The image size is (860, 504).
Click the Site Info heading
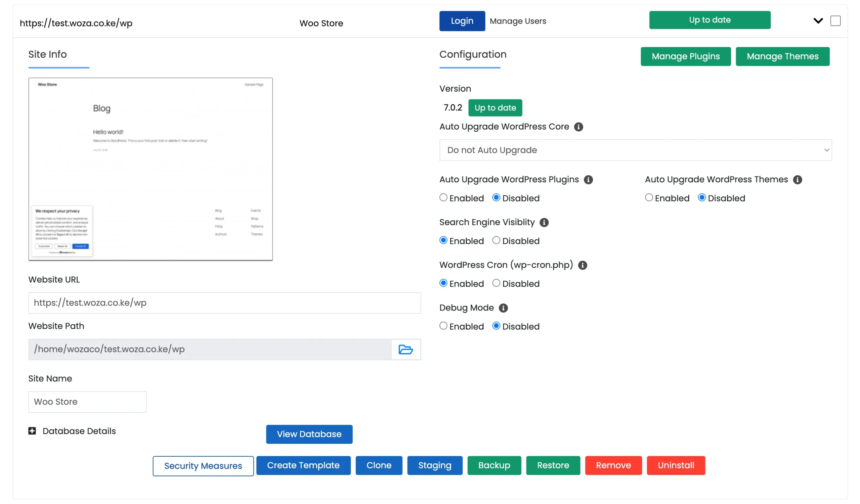pyautogui.click(x=47, y=54)
